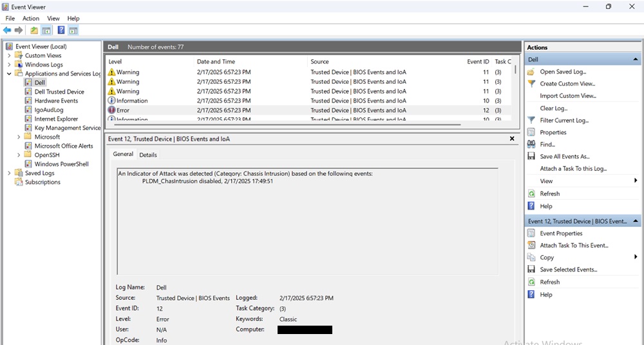Expand the Windows Logs tree node
The image size is (644, 345).
click(x=9, y=64)
